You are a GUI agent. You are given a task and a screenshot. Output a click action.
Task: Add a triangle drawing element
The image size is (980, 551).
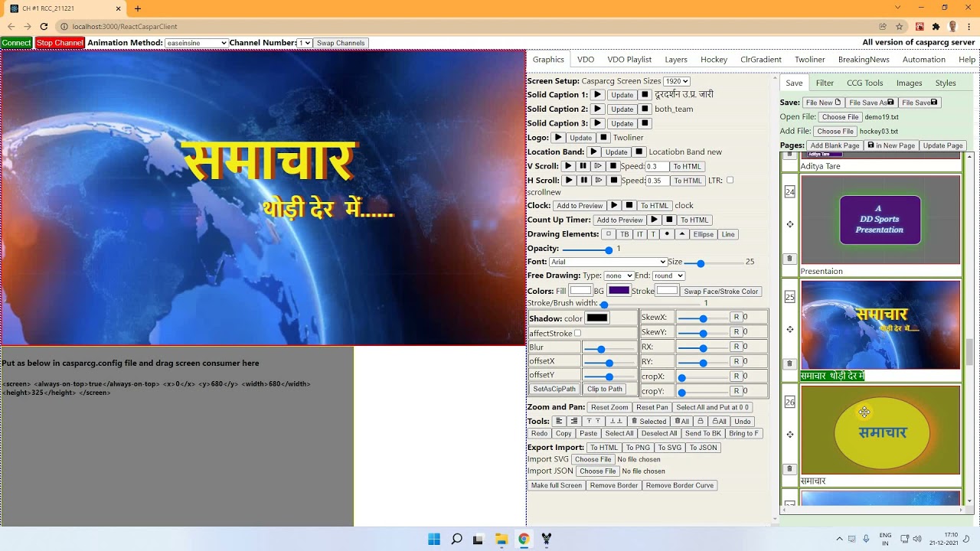[681, 234]
